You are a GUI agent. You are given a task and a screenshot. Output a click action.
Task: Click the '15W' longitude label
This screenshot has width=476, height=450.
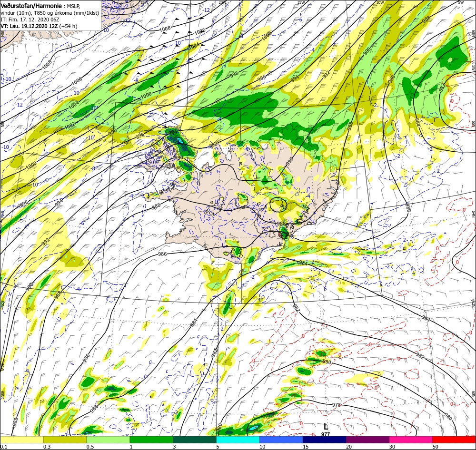click(x=301, y=2)
